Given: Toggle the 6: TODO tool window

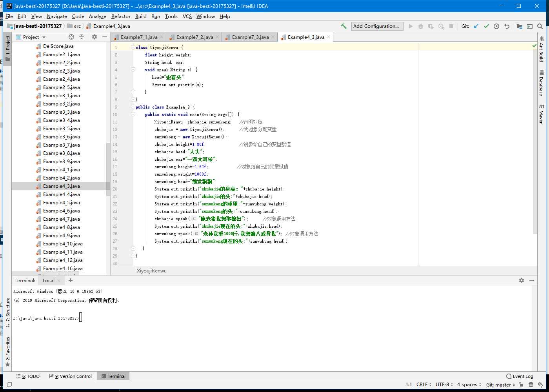Looking at the screenshot, I should pos(28,376).
